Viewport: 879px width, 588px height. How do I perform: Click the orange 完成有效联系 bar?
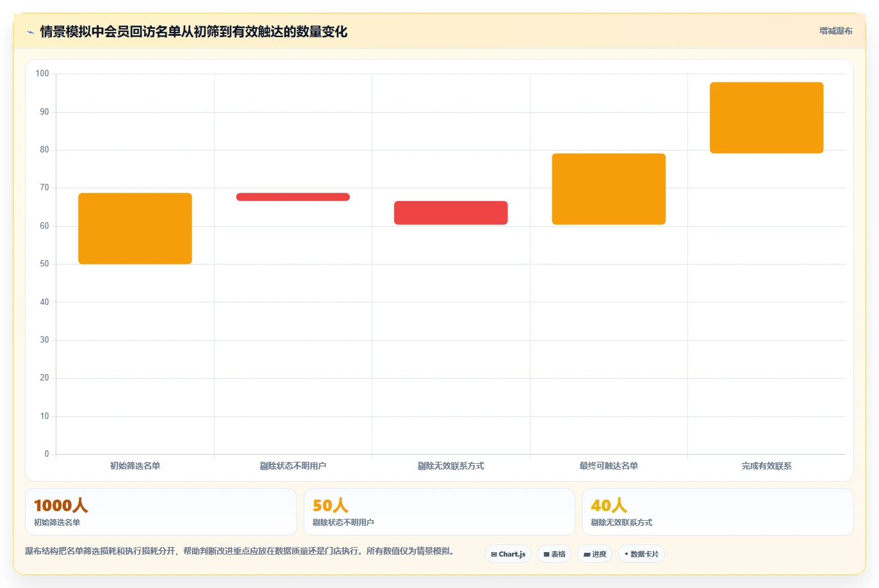tap(767, 118)
